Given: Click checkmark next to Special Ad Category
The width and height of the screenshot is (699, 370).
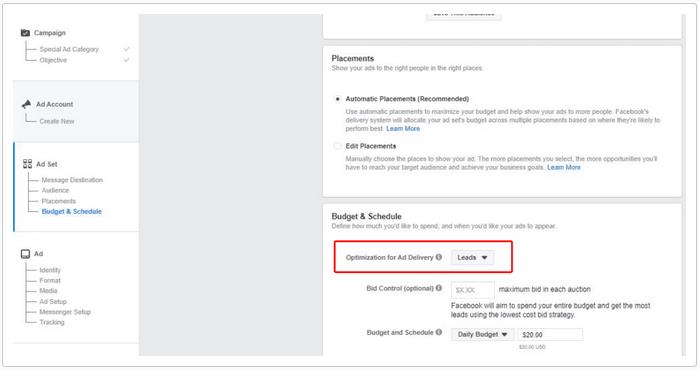Looking at the screenshot, I should coord(127,49).
